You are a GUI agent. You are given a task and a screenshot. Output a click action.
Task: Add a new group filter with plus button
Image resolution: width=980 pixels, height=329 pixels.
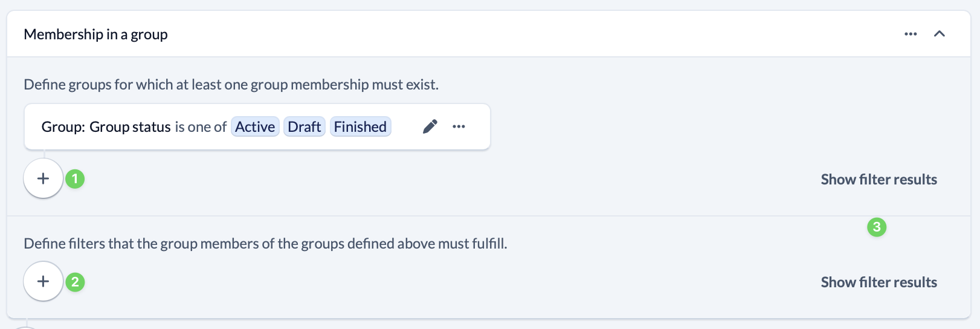pos(44,178)
